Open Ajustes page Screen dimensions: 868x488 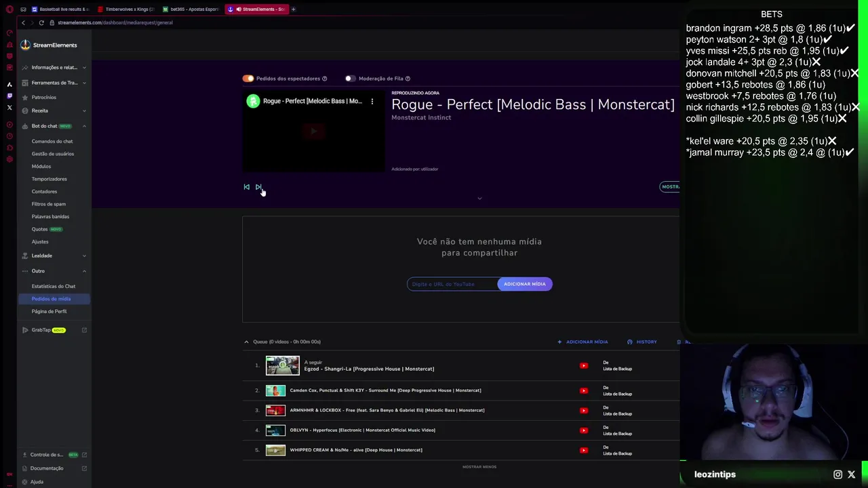coord(40,241)
